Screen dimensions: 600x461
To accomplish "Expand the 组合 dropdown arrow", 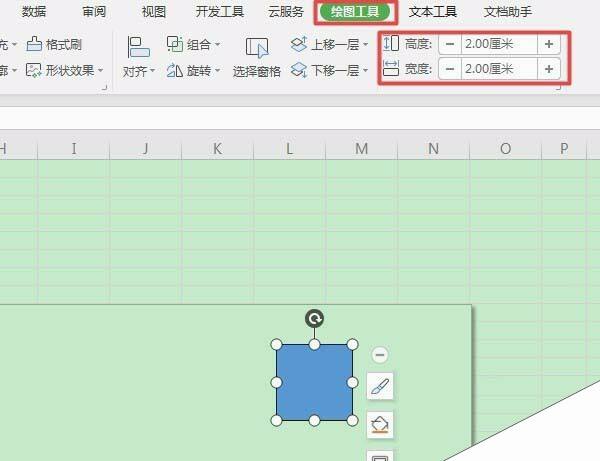I will [x=217, y=45].
